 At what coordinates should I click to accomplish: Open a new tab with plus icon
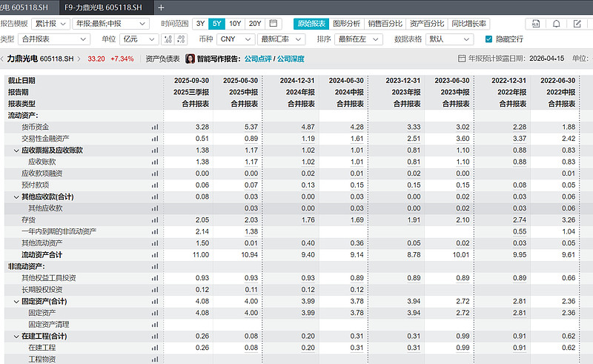point(162,7)
